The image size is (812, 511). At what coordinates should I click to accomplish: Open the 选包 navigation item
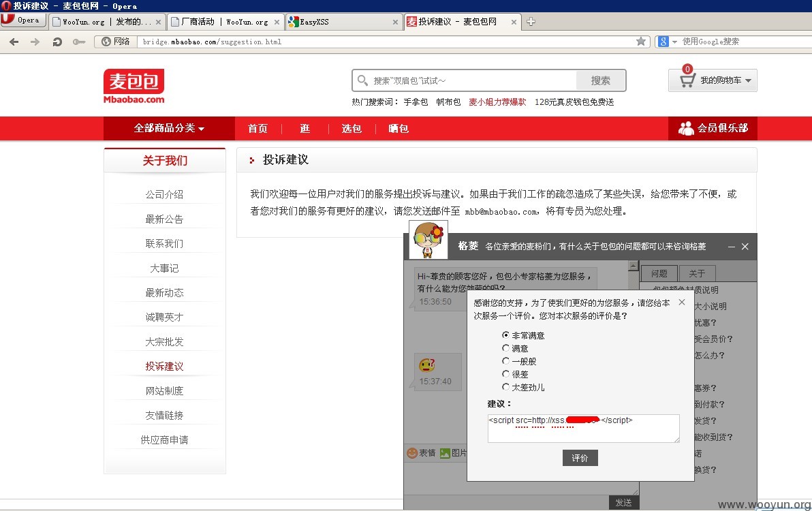pos(351,128)
